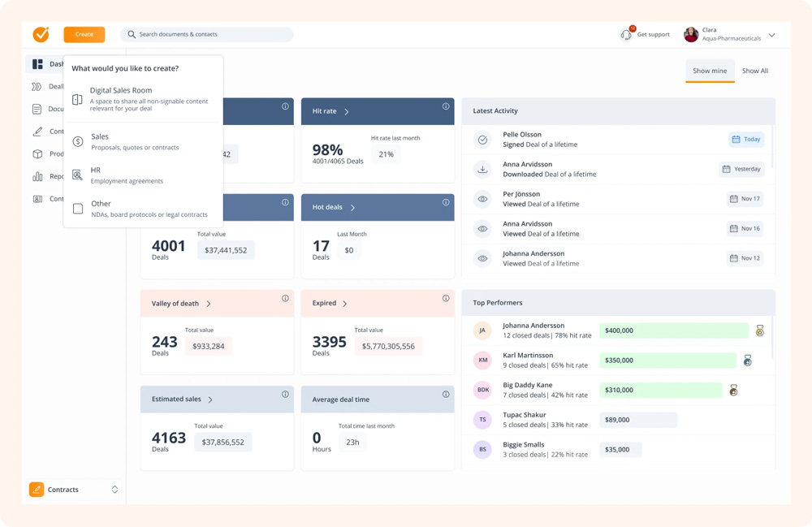Switch to Show All view
This screenshot has width=812, height=527.
[754, 71]
